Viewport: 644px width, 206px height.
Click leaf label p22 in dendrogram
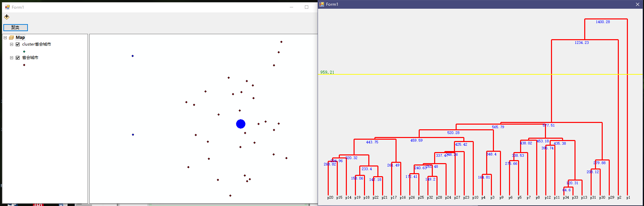pyautogui.click(x=375, y=197)
